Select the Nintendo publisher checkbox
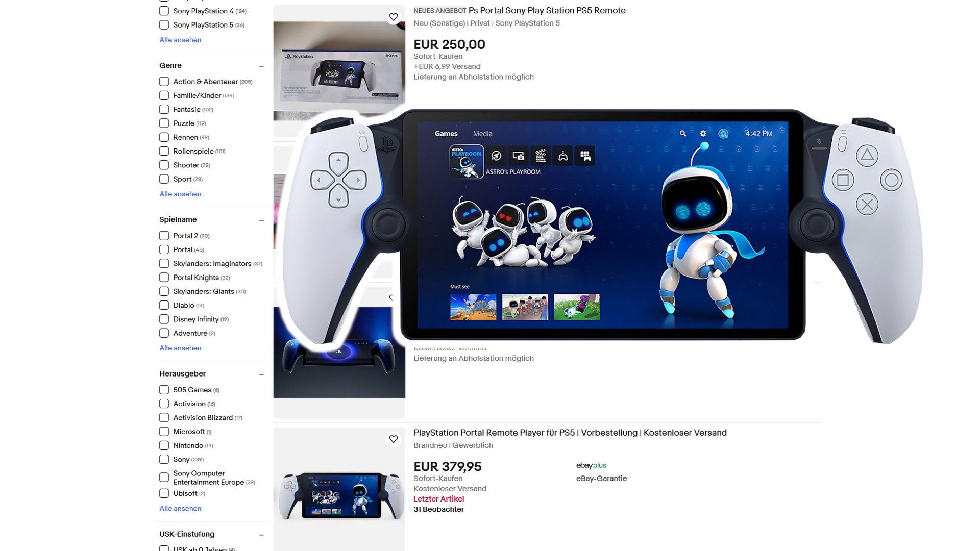This screenshot has width=980, height=551. click(x=164, y=445)
